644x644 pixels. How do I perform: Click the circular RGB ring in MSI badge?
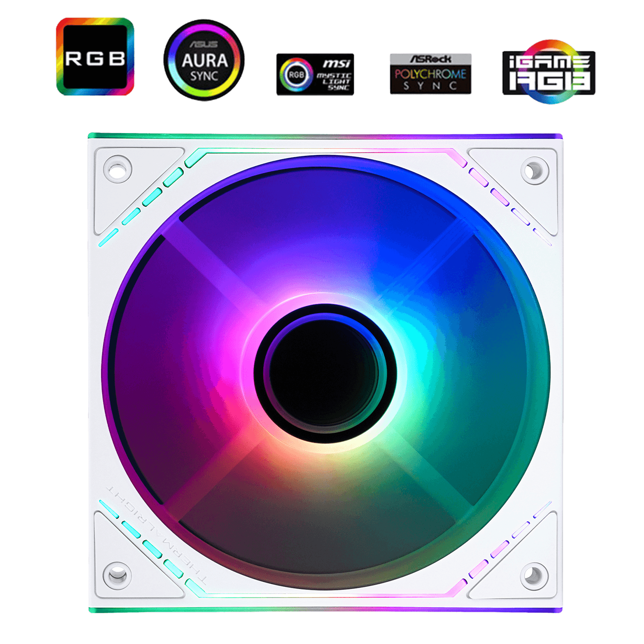[296, 75]
